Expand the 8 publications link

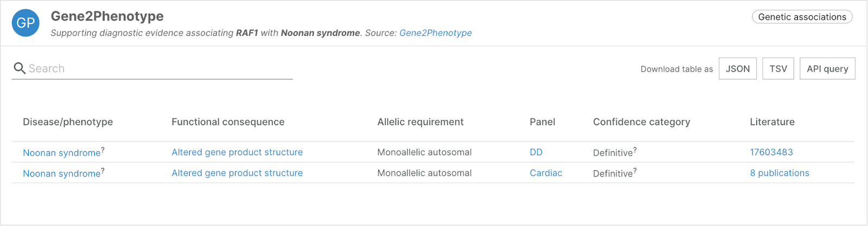[780, 173]
